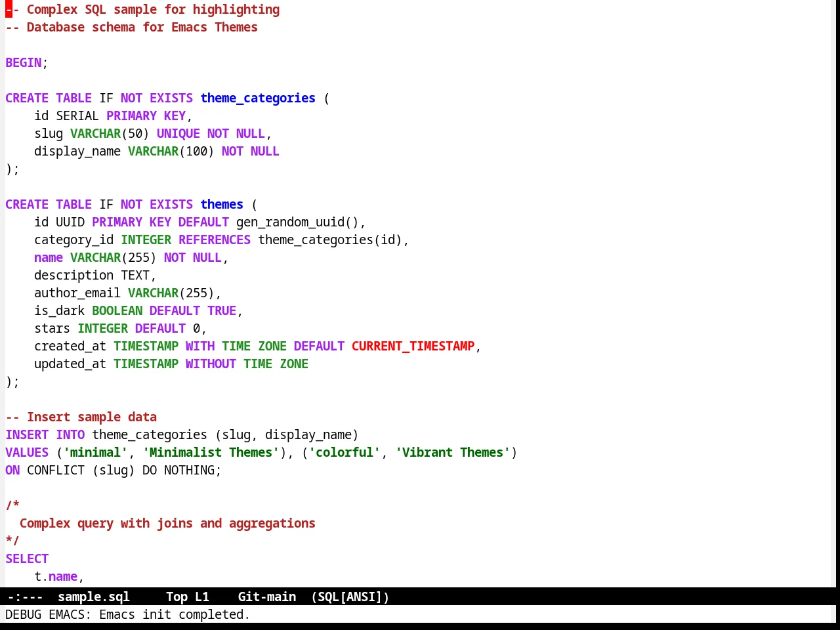The width and height of the screenshot is (840, 630).
Task: Click t.name in SELECT list
Action: [56, 576]
